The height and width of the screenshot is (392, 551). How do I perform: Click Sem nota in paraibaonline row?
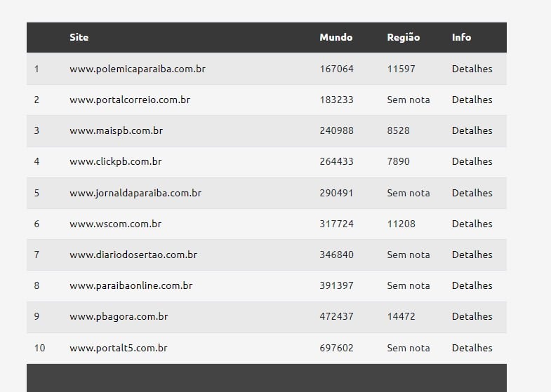409,285
